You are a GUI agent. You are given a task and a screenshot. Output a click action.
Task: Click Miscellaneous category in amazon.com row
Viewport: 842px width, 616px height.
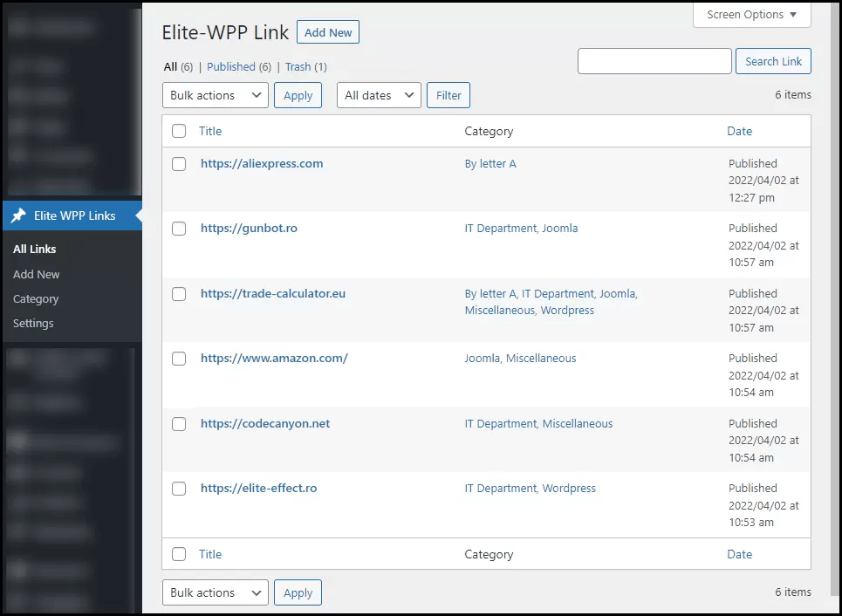541,359
